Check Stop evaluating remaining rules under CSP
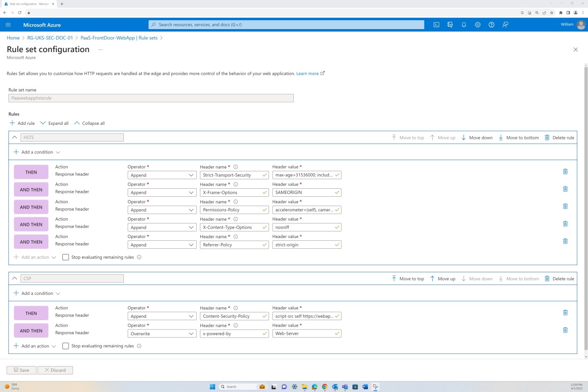588x392 pixels. [65, 346]
